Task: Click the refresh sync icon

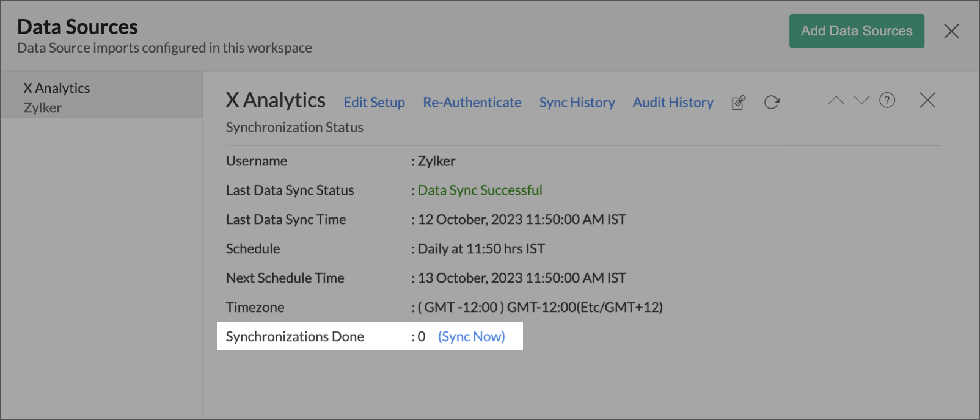Action: [x=772, y=103]
